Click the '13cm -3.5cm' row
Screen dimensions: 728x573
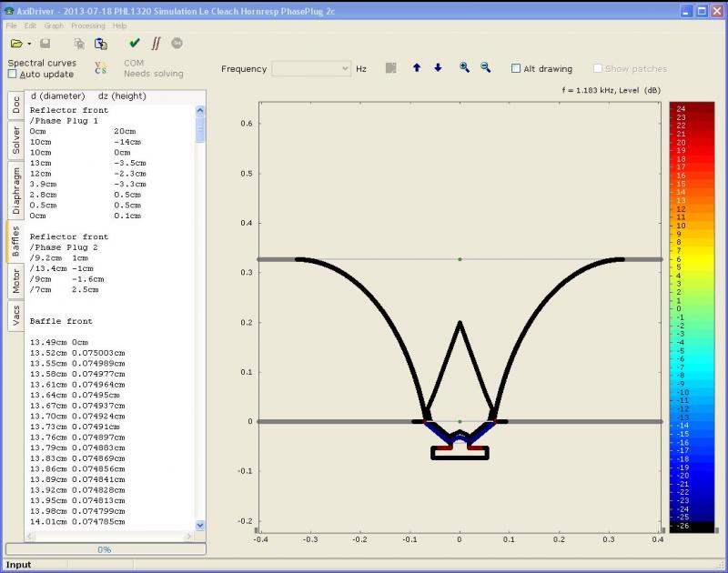pos(88,163)
